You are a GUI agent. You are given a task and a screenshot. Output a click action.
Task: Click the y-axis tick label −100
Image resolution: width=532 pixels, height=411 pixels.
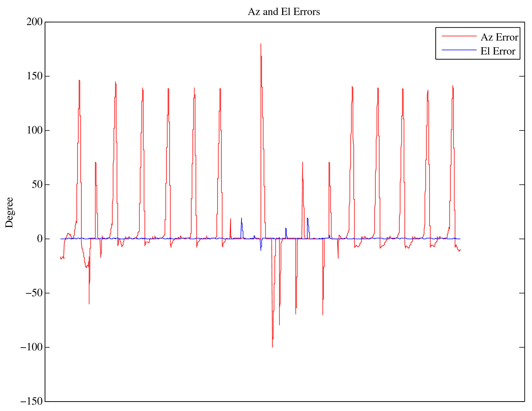pyautogui.click(x=31, y=347)
